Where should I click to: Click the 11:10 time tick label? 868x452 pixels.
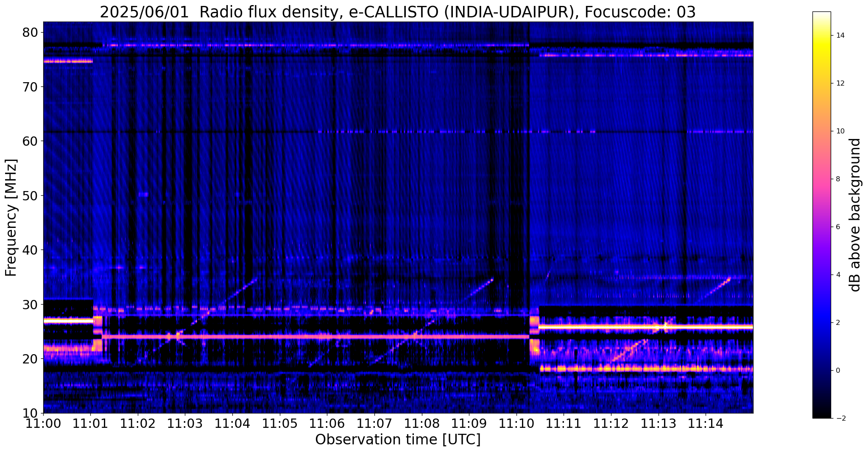click(x=516, y=424)
